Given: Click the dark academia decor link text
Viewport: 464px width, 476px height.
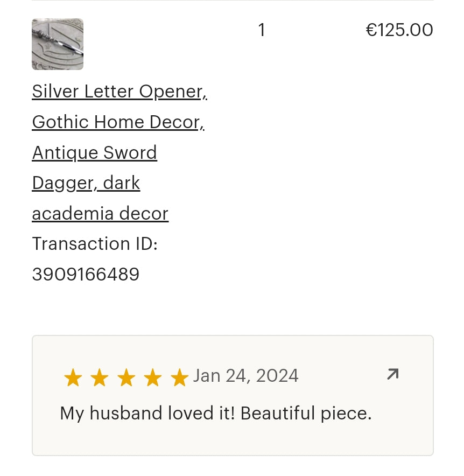Looking at the screenshot, I should [100, 213].
